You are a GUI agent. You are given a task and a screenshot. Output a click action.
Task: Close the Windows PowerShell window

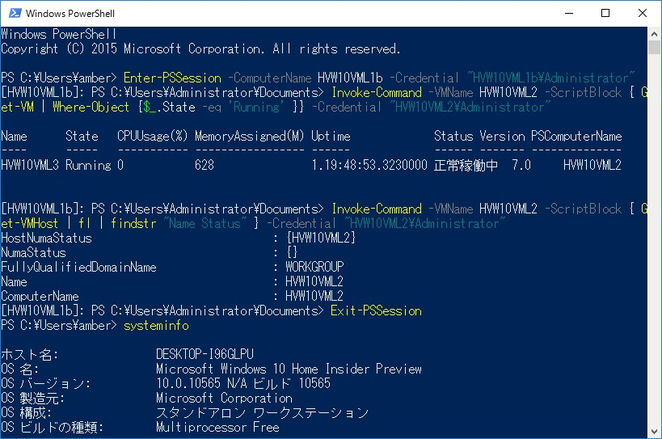coord(642,13)
